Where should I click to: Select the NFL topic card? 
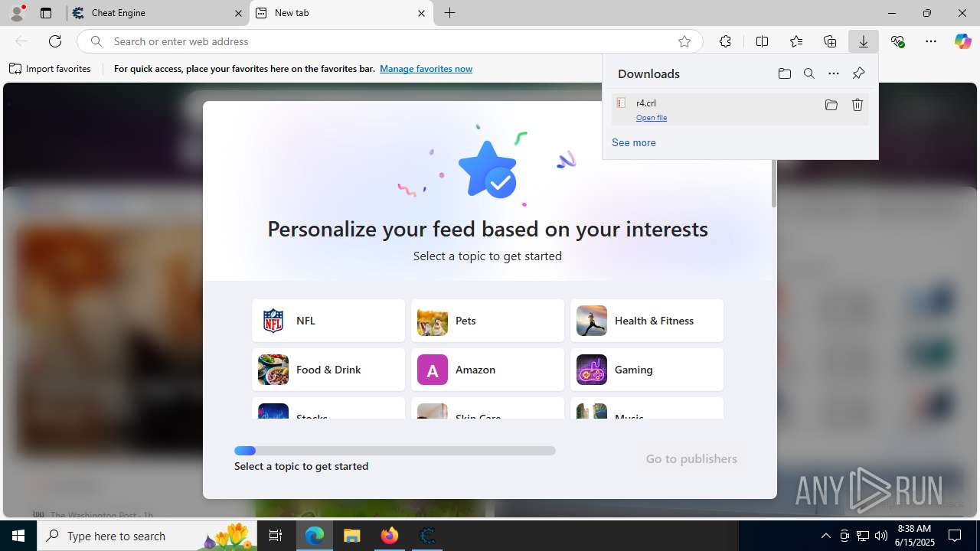point(328,321)
